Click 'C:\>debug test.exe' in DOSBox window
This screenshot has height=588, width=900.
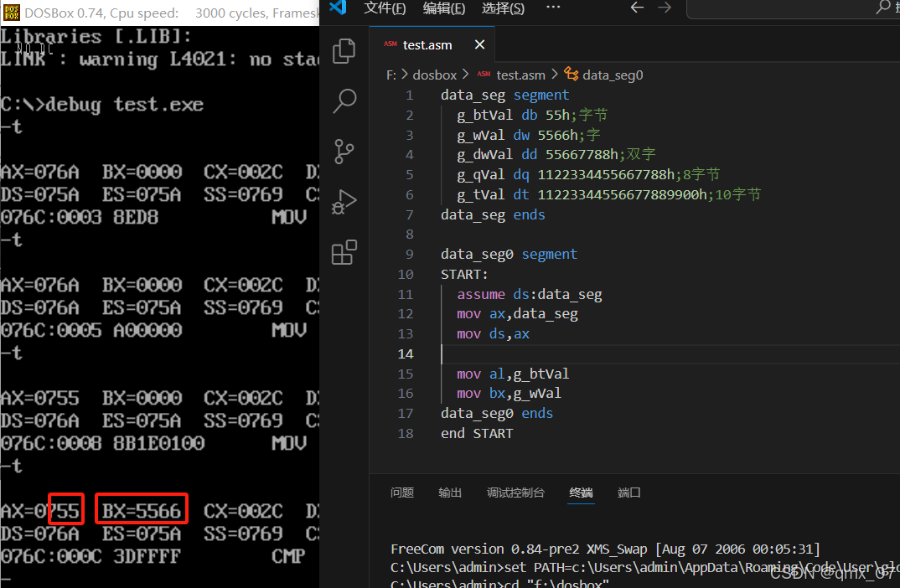point(102,105)
